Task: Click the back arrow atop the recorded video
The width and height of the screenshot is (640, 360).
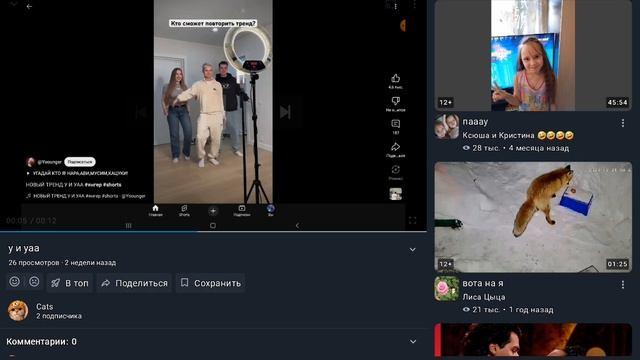Action: pos(29,6)
